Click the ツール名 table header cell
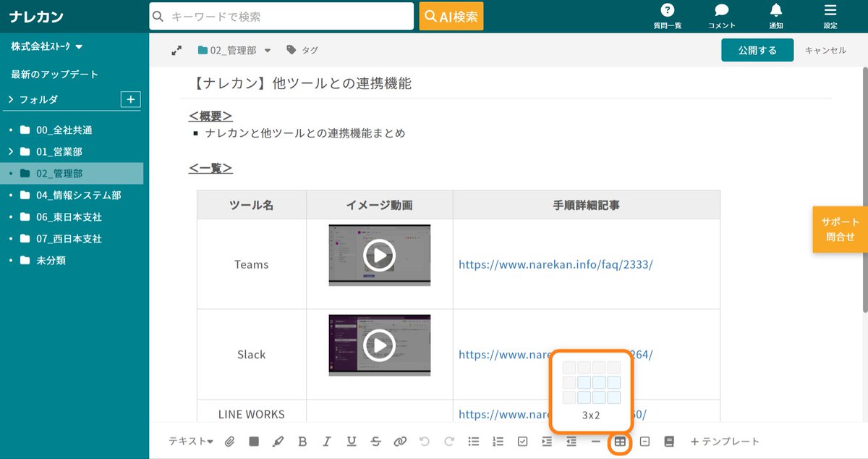The image size is (868, 459). point(252,205)
